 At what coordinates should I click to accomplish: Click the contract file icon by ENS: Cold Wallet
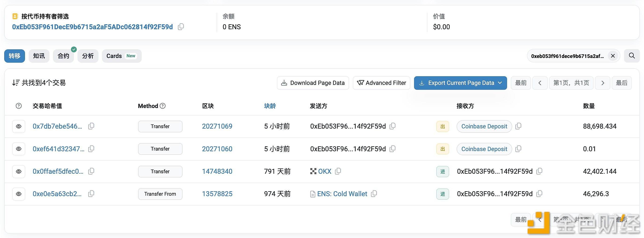[312, 194]
